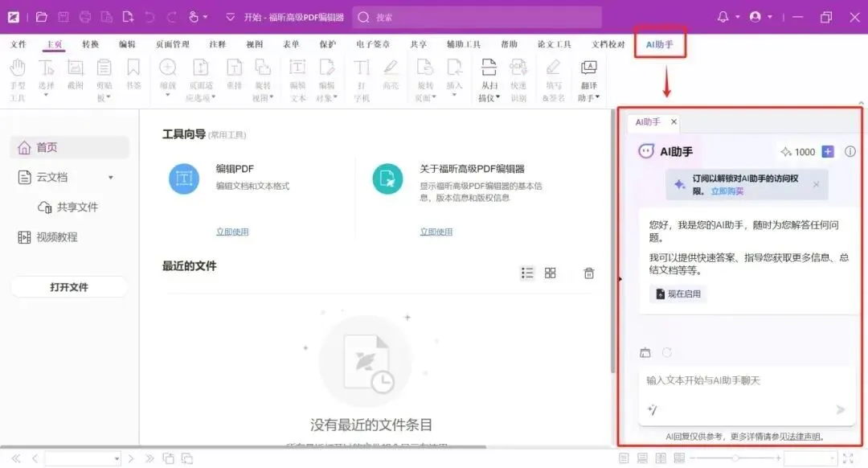
Task: Switch to the Protect (保护) tab
Action: [327, 44]
